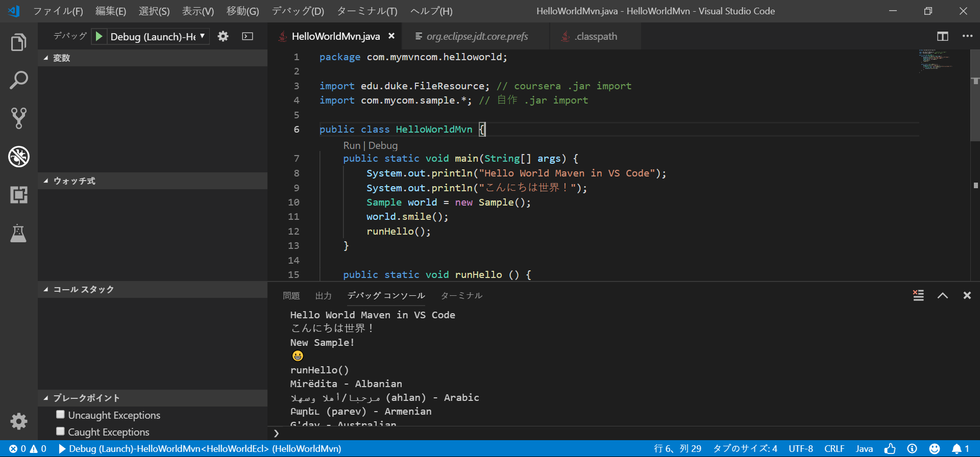Image resolution: width=980 pixels, height=457 pixels.
Task: Maximize the bottom panel with the chevron
Action: (x=943, y=295)
